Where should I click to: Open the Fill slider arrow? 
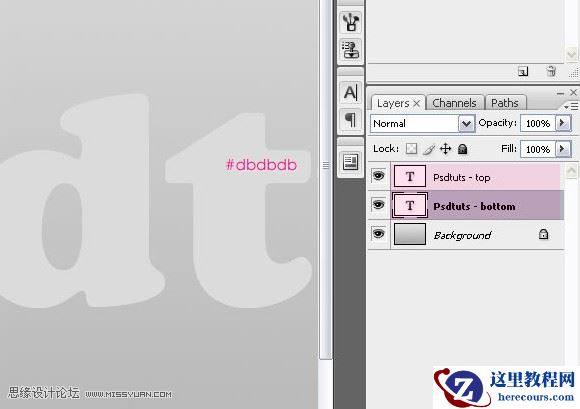click(x=563, y=149)
